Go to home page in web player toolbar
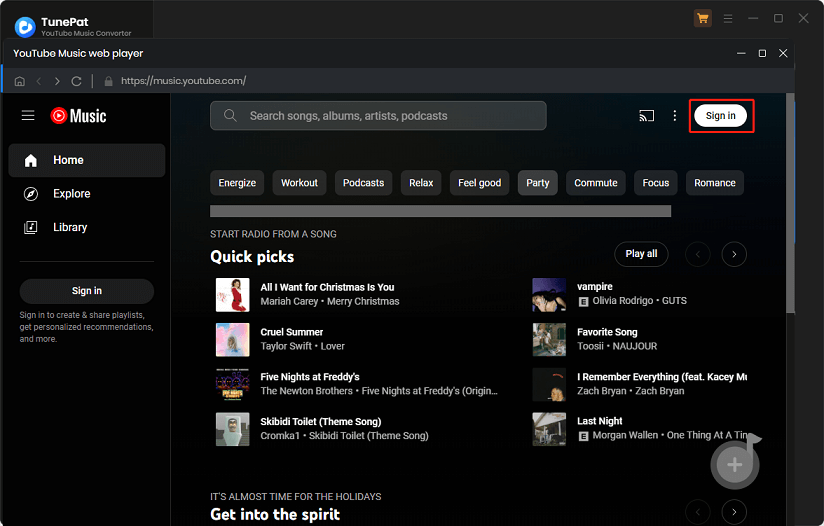 click(19, 81)
